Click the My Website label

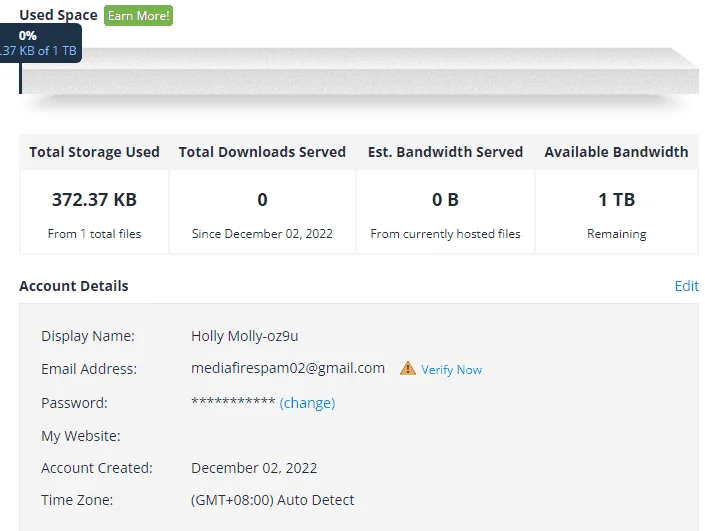81,436
